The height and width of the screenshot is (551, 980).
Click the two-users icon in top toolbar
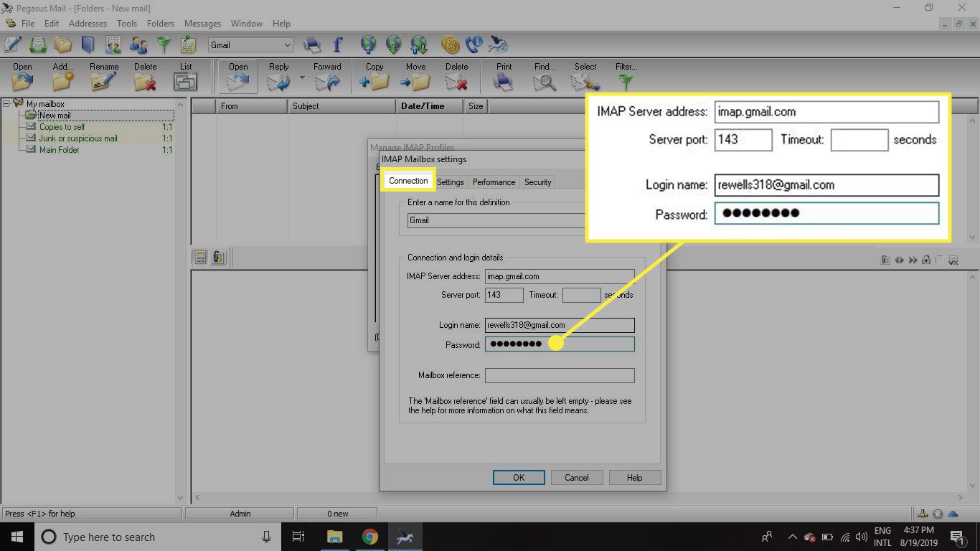pos(138,45)
